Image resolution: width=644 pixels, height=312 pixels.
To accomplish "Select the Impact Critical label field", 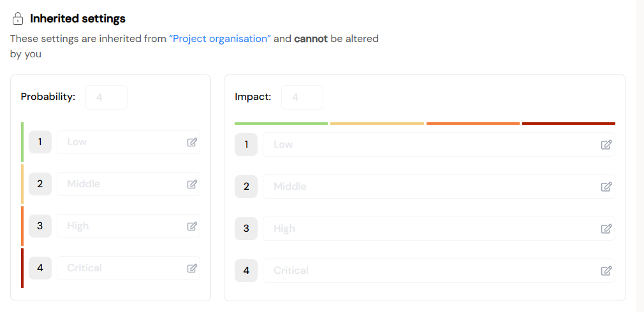I will coord(439,271).
